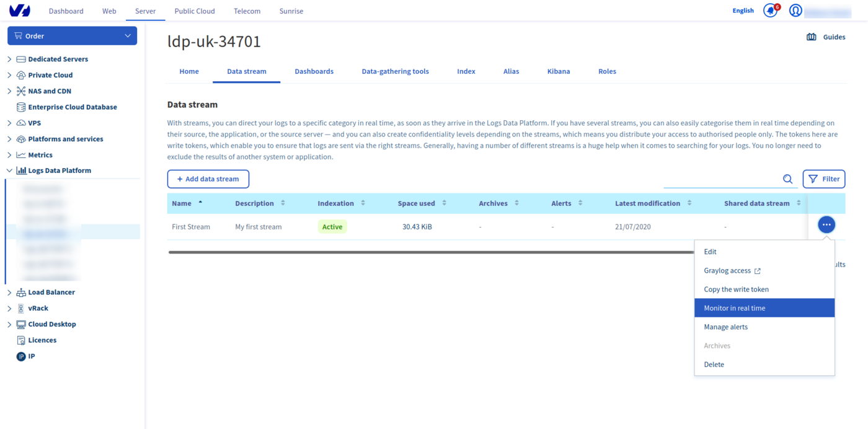Screen dimensions: 868x429
Task: Switch to the Dashboards tab
Action: tap(314, 71)
